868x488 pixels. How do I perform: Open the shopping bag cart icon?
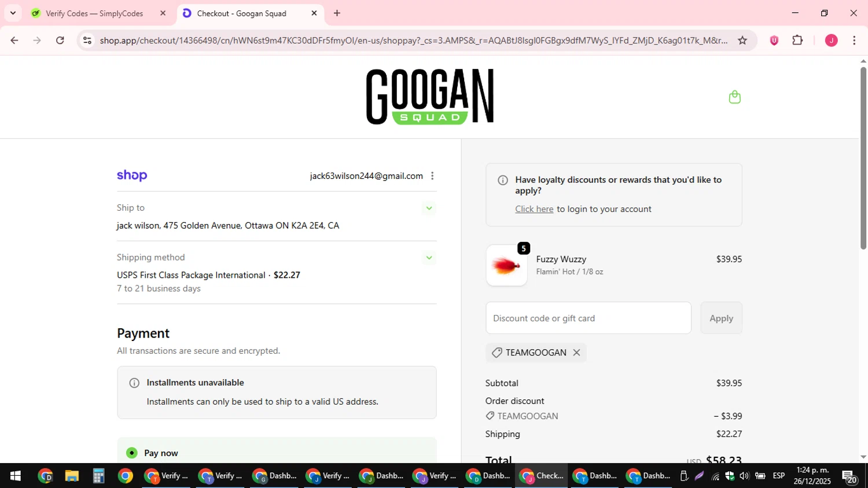[734, 97]
